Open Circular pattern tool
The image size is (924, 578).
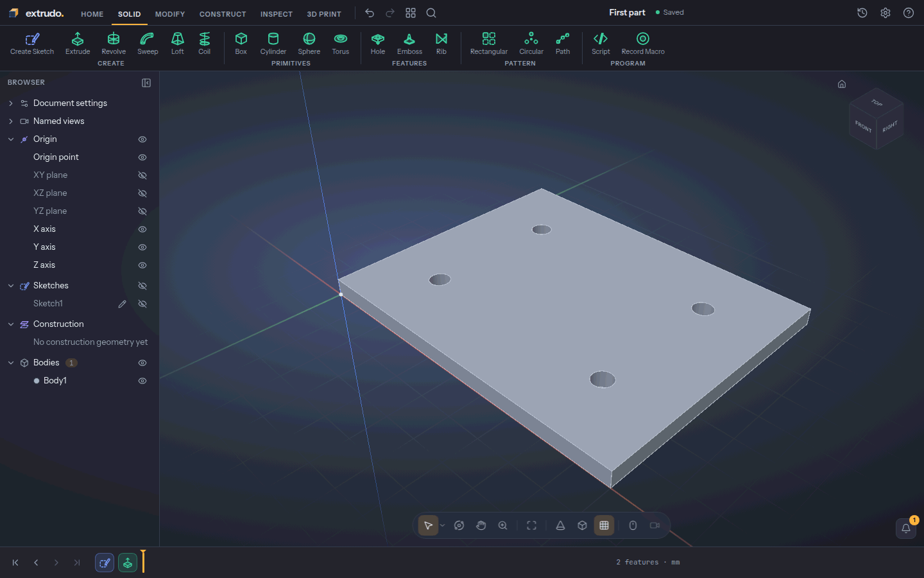(531, 44)
